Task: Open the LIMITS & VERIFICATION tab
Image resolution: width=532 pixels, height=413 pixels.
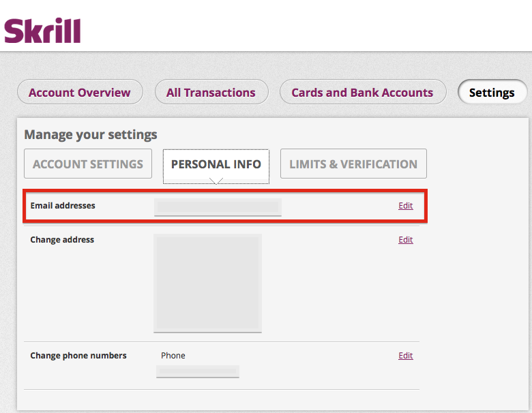Action: [x=353, y=164]
